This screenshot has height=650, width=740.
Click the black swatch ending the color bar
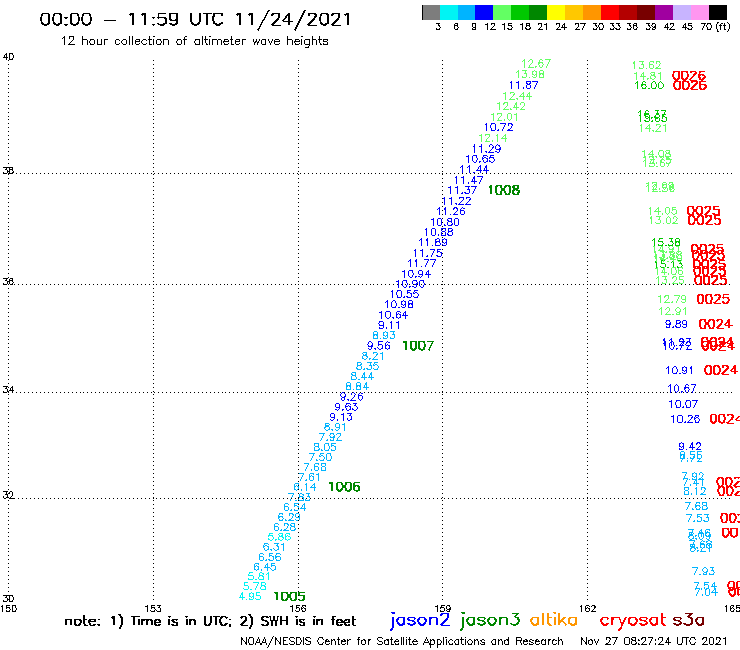[x=717, y=12]
